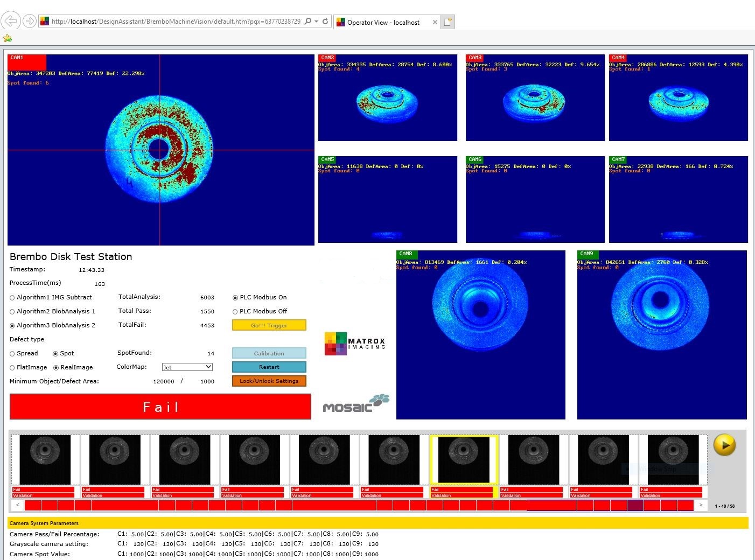Open a new browser tab
Image resolution: width=755 pixels, height=560 pixels.
tap(448, 22)
